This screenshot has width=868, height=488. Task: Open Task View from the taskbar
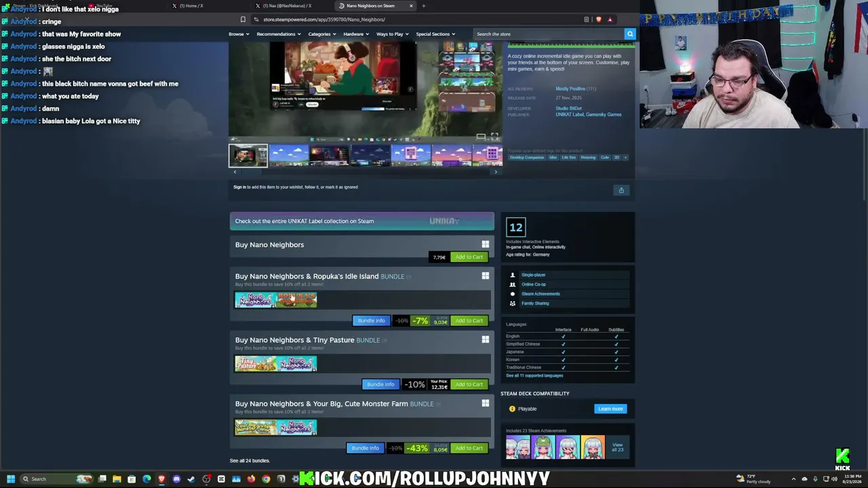[102, 479]
